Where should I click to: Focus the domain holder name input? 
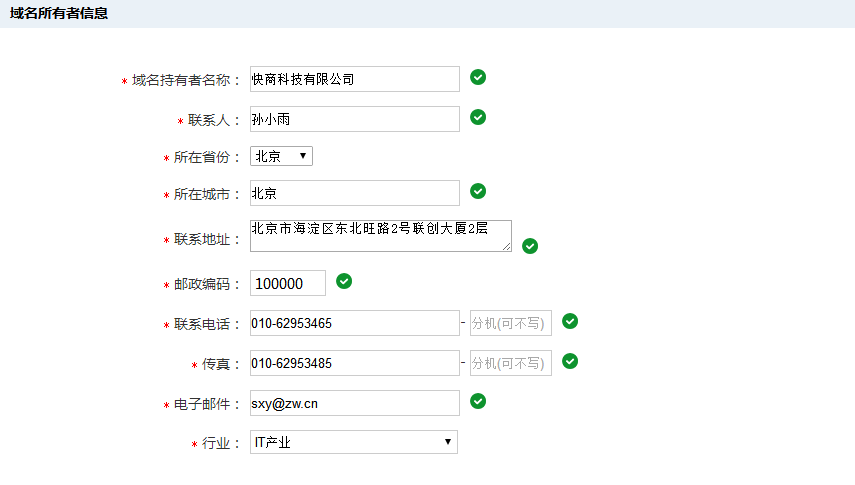tap(355, 79)
